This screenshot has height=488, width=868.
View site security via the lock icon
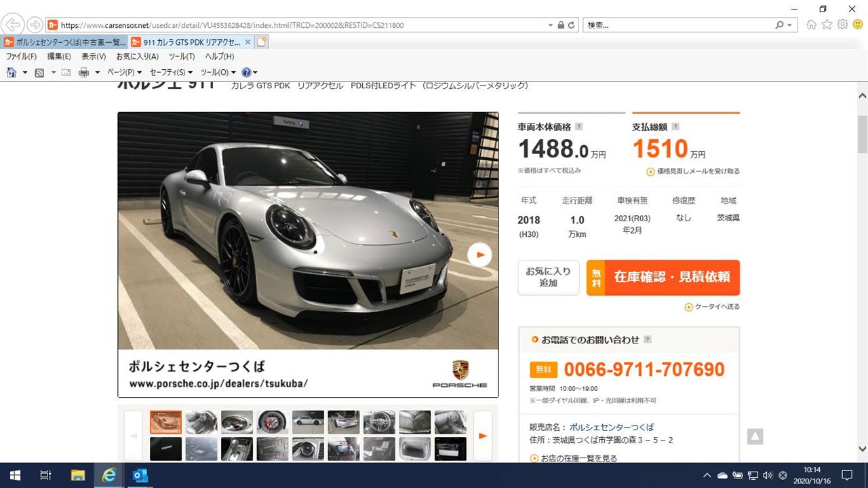tap(561, 25)
